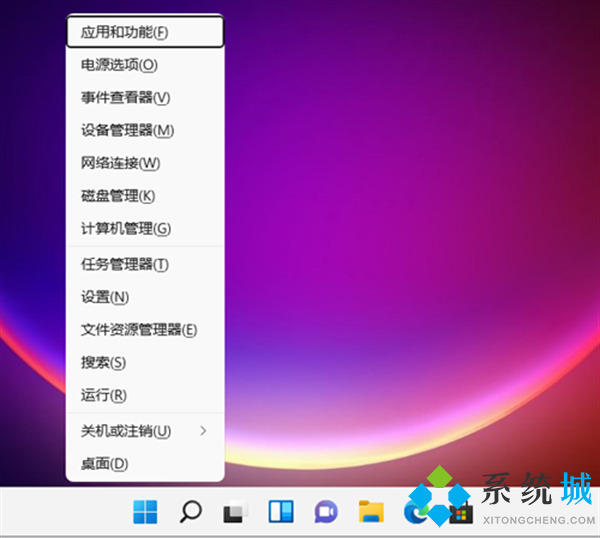
Task: Open 设备管理器(M)
Action: (145, 130)
